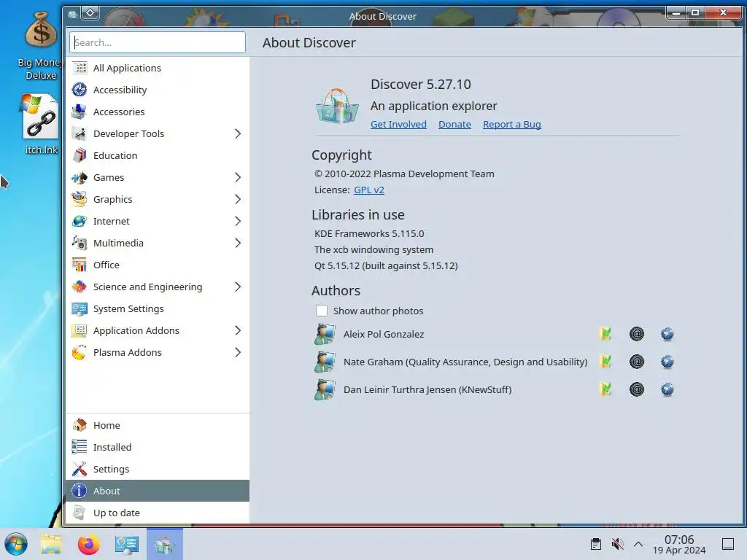Image resolution: width=747 pixels, height=560 pixels.
Task: Click the Show Desktop button in taskbar
Action: 727,544
